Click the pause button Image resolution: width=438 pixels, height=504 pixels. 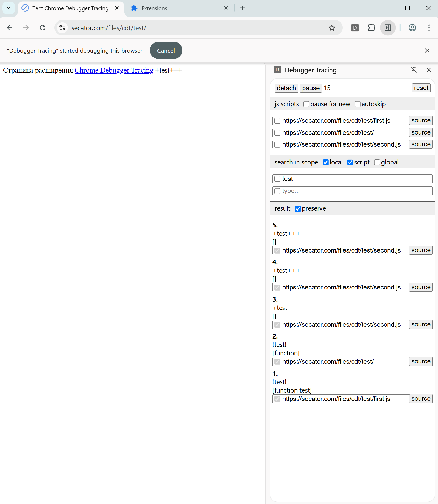pyautogui.click(x=311, y=88)
